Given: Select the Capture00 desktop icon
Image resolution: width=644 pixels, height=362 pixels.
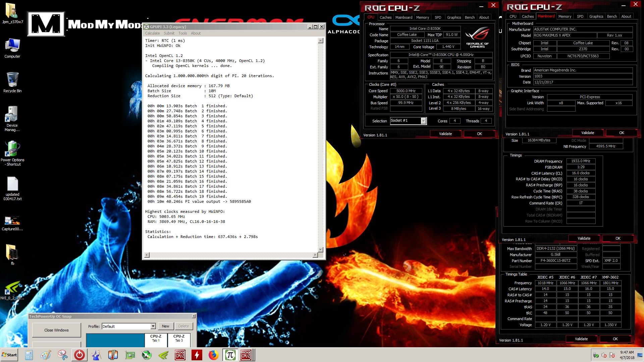Looking at the screenshot, I should click(x=12, y=223).
